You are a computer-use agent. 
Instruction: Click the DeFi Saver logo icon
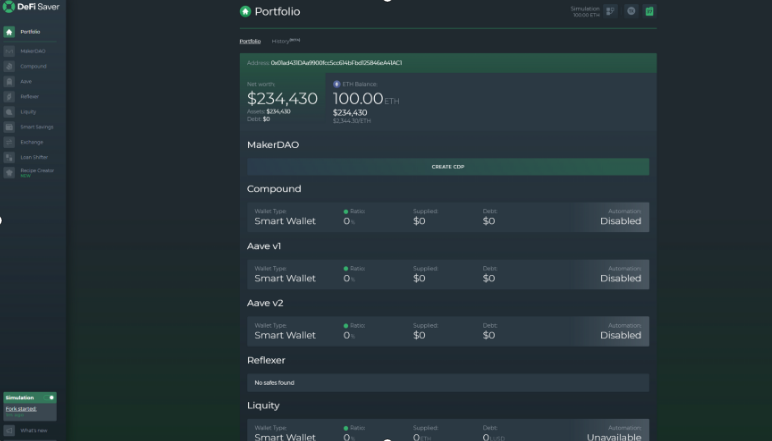(8, 7)
